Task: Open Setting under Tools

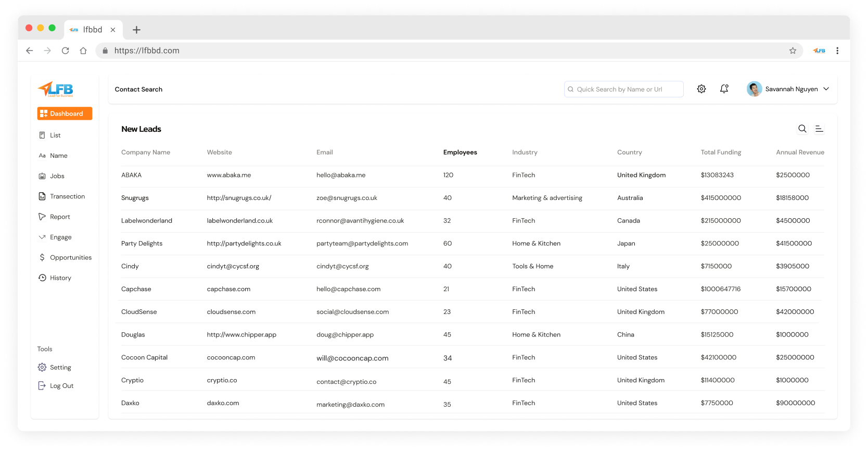Action: [x=60, y=367]
